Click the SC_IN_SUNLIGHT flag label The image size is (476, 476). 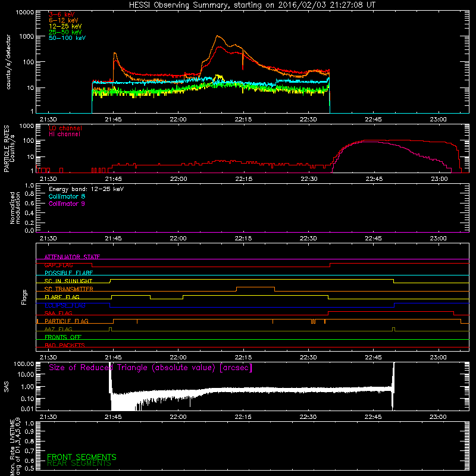(68, 281)
